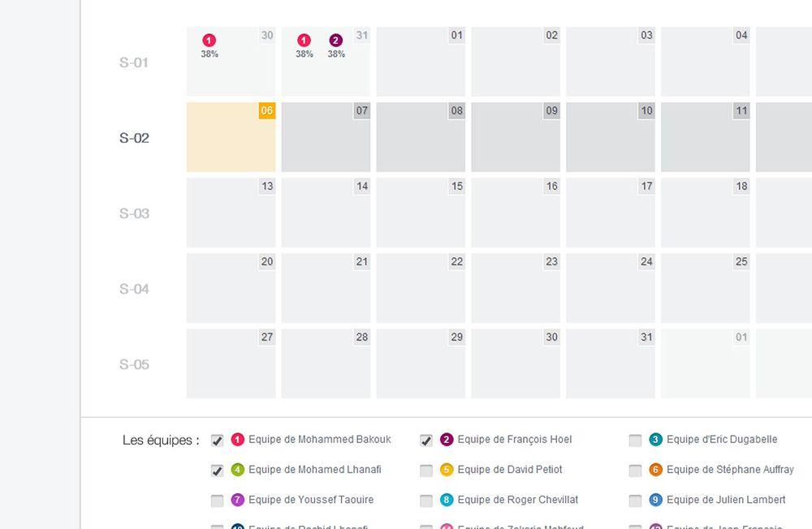This screenshot has width=812, height=529.
Task: Click team 1 badge on day 30
Action: (209, 41)
